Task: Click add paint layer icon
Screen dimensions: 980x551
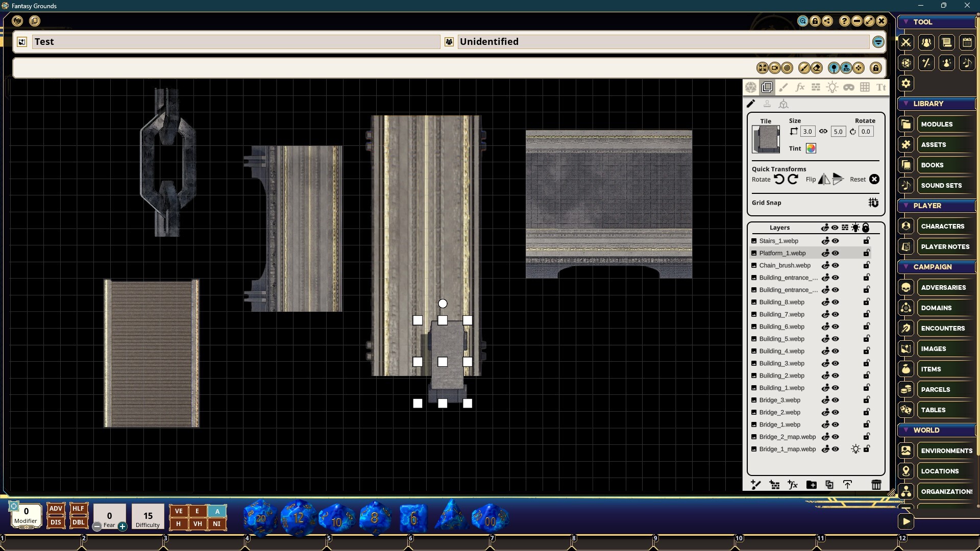Action: (756, 485)
